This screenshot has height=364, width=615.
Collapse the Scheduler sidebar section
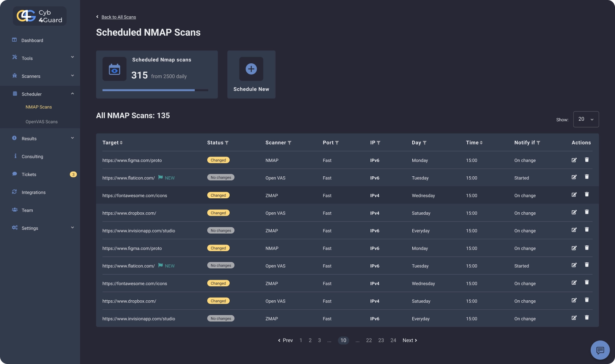pos(72,94)
